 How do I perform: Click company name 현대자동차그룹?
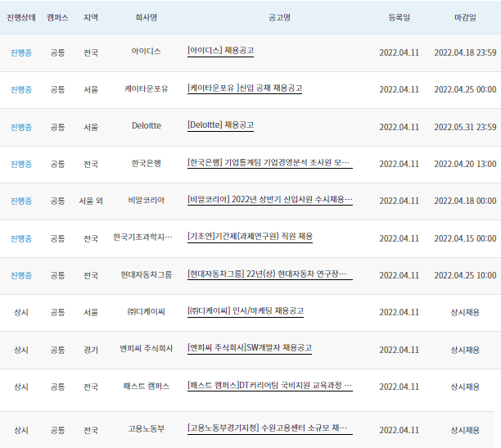click(x=146, y=274)
